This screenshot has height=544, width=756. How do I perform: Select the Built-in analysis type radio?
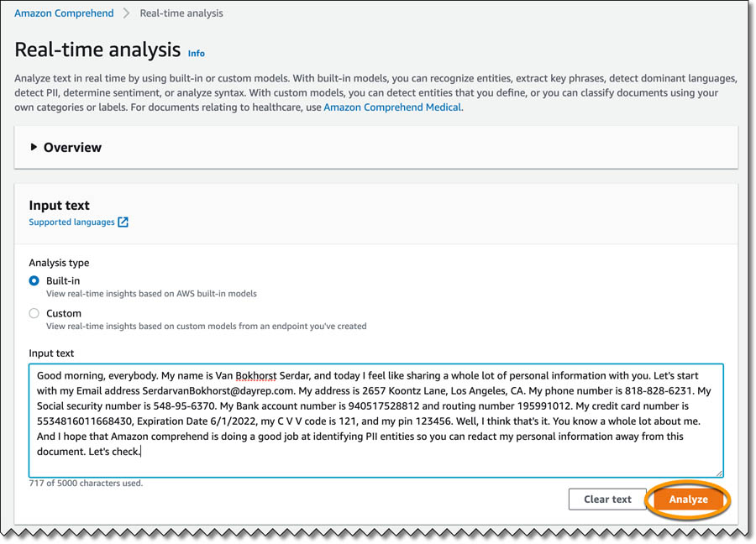34,280
